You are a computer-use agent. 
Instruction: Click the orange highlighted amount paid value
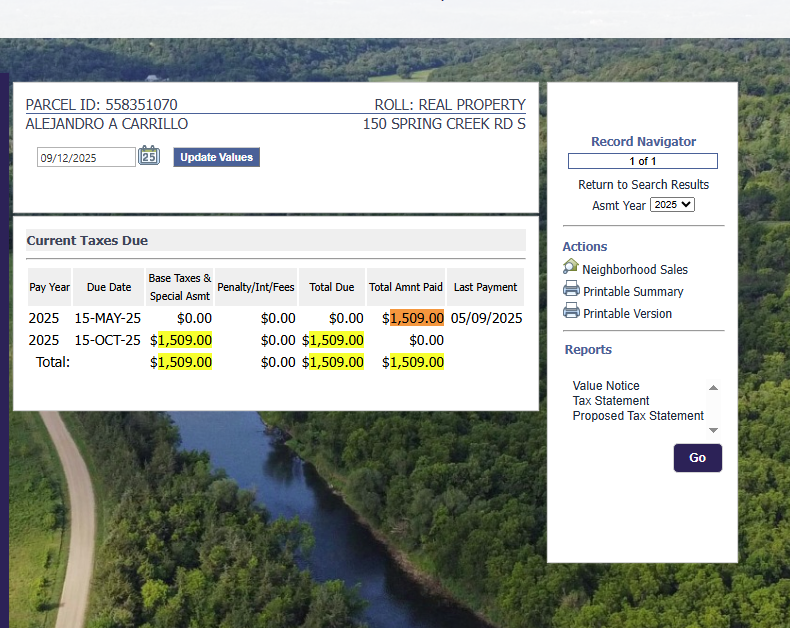click(x=417, y=318)
